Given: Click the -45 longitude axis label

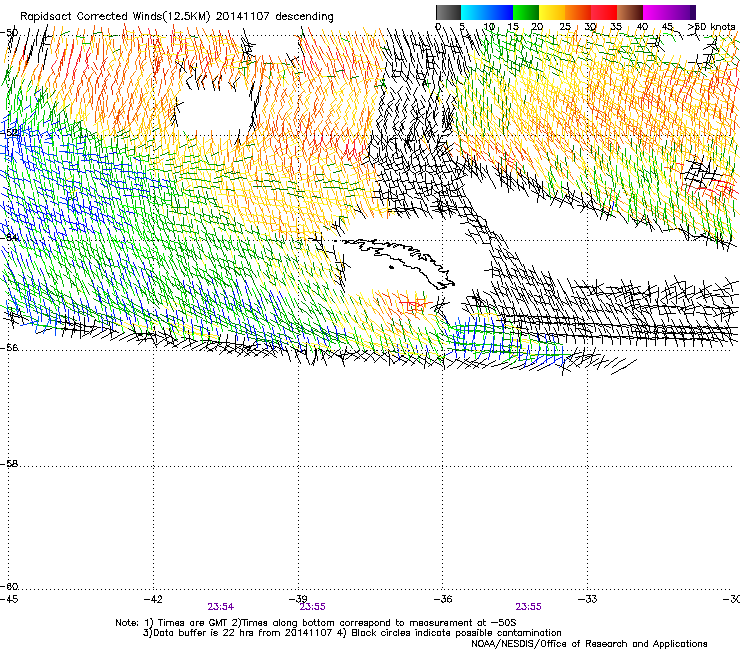Looking at the screenshot, I should (x=8, y=599).
